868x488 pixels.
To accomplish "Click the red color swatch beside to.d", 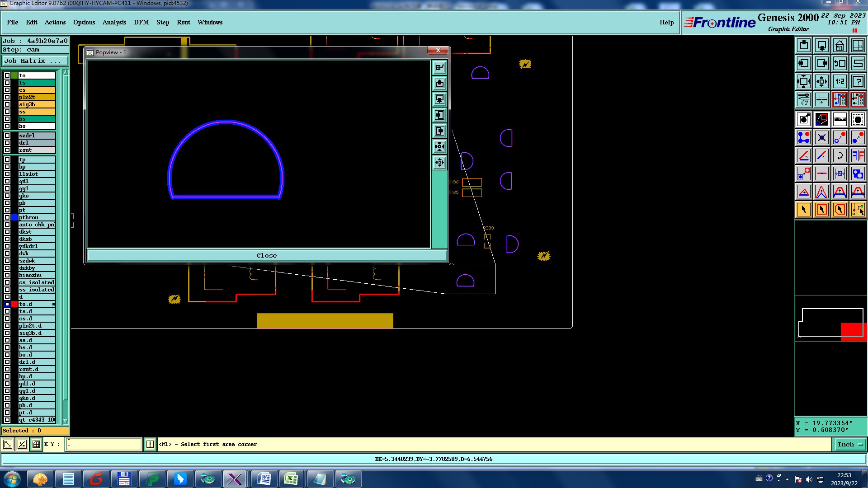I will 14,304.
